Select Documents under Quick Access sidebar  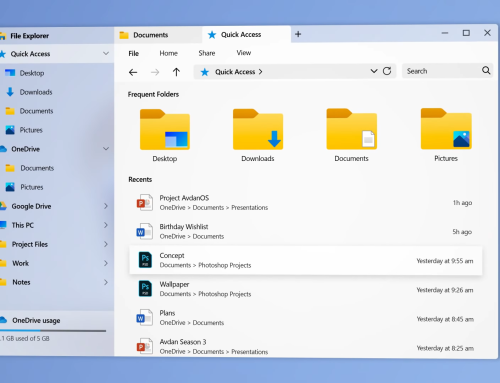point(36,111)
